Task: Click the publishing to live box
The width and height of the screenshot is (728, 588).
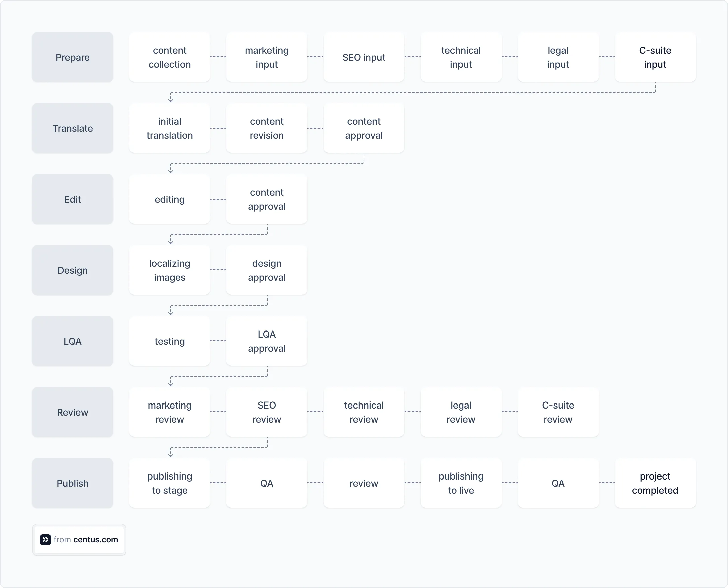Action: pyautogui.click(x=461, y=483)
